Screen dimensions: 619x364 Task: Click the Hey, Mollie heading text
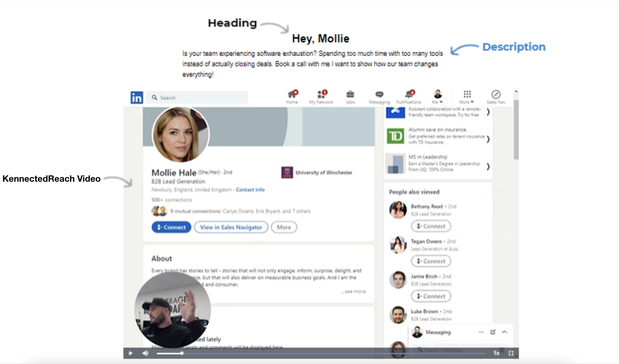tap(321, 39)
